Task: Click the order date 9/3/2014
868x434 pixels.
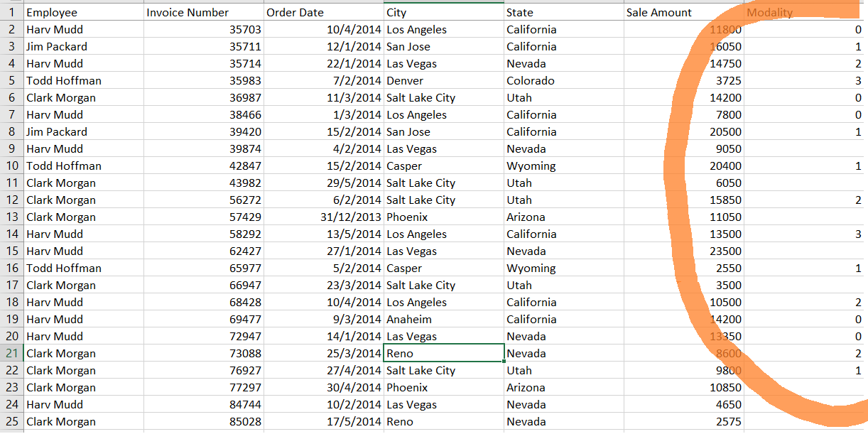Action: point(323,319)
